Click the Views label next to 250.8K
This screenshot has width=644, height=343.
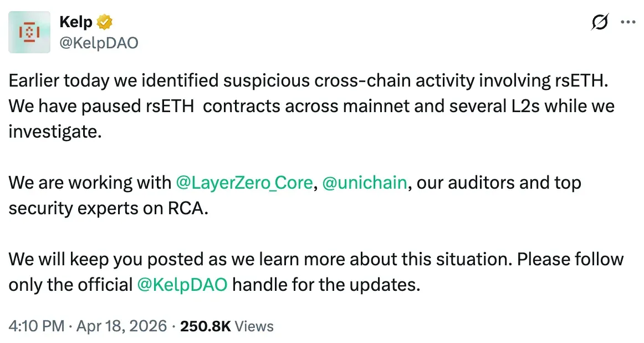254,326
